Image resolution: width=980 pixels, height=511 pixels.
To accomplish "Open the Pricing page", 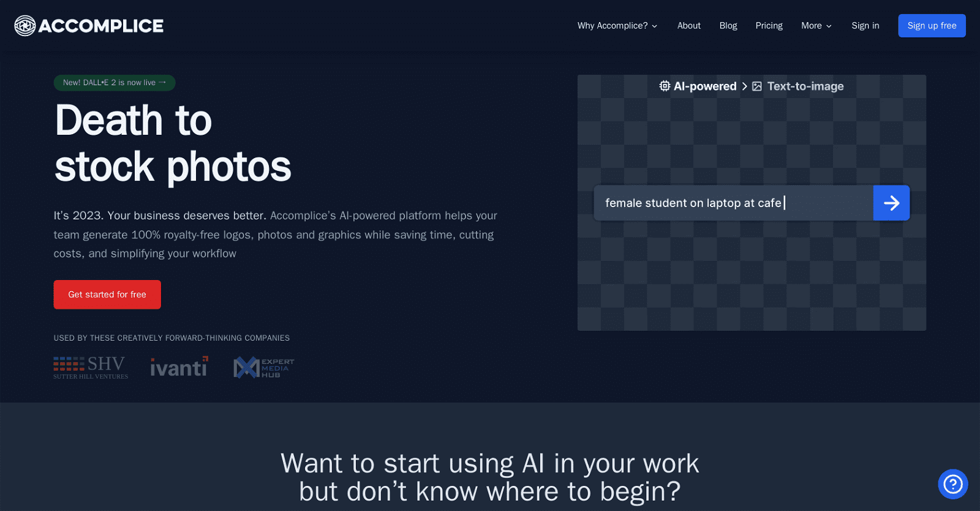I will [x=769, y=26].
